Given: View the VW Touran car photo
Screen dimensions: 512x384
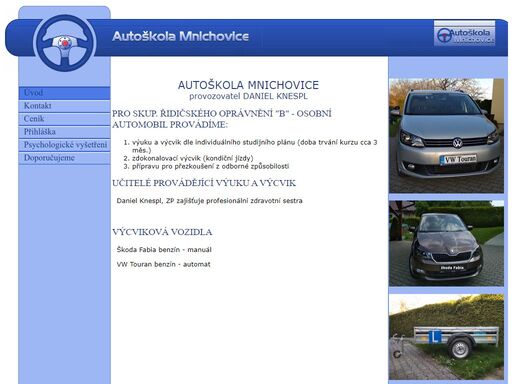Looking at the screenshot, I should (x=446, y=136).
